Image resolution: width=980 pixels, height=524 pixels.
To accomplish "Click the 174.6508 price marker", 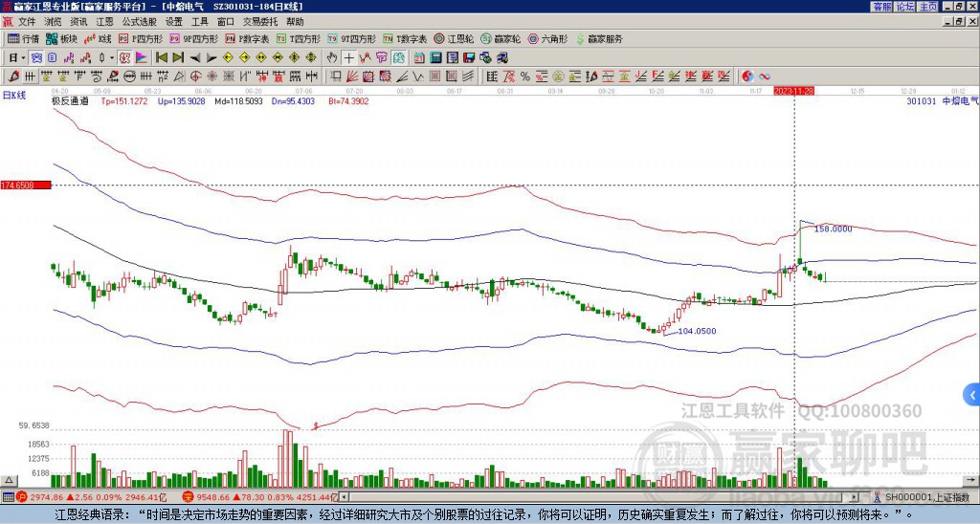I will click(x=26, y=186).
